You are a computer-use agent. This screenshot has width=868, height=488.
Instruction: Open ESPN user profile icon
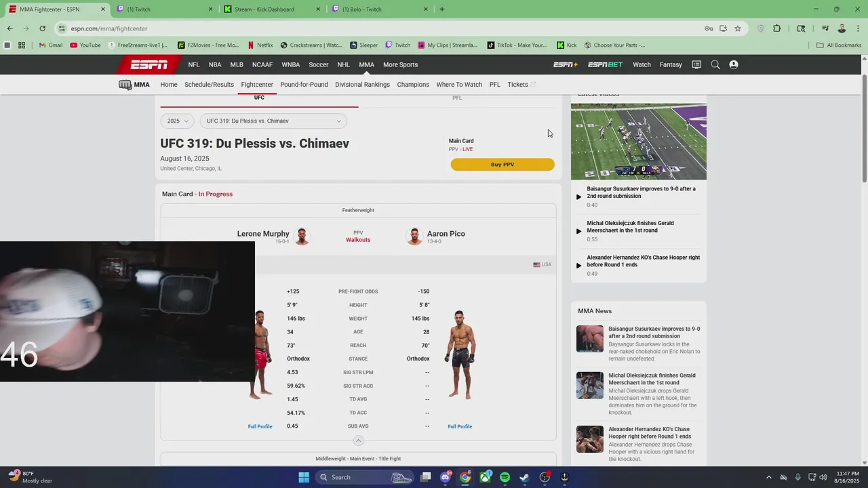coord(734,64)
